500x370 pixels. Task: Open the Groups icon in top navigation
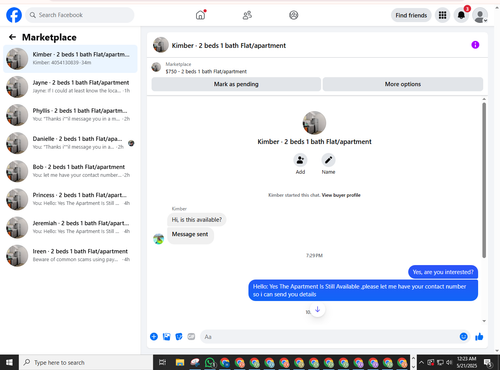point(294,15)
